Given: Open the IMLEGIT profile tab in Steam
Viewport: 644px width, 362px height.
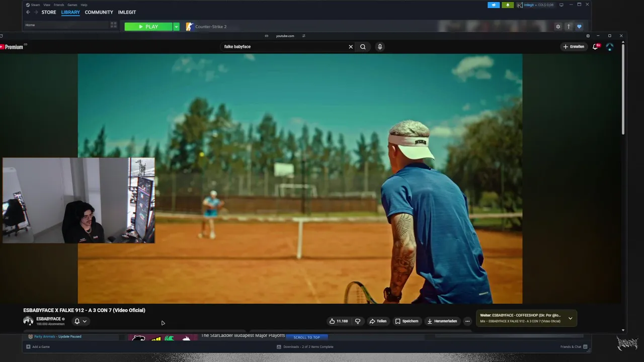Looking at the screenshot, I should [x=127, y=12].
